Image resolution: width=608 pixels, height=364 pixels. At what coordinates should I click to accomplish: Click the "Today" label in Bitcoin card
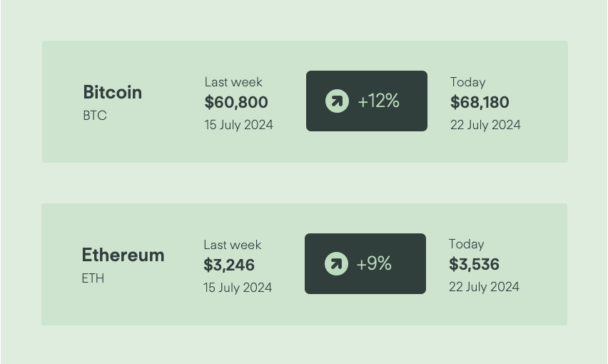(x=468, y=82)
